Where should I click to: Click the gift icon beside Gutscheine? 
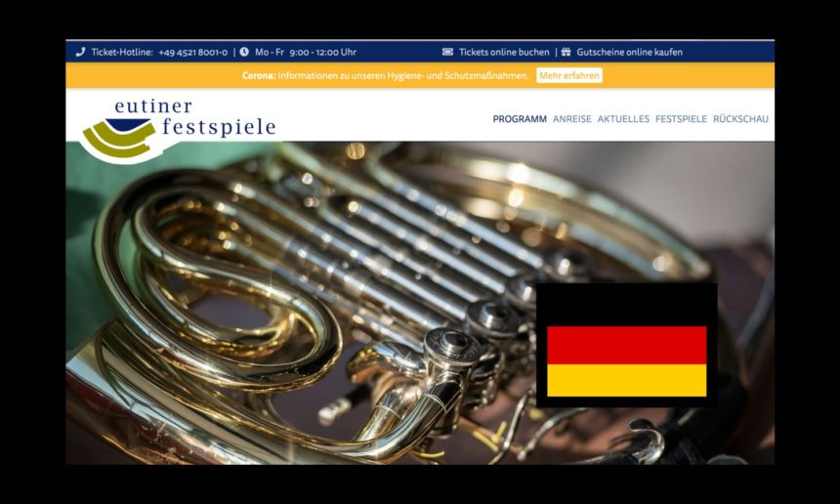click(566, 52)
